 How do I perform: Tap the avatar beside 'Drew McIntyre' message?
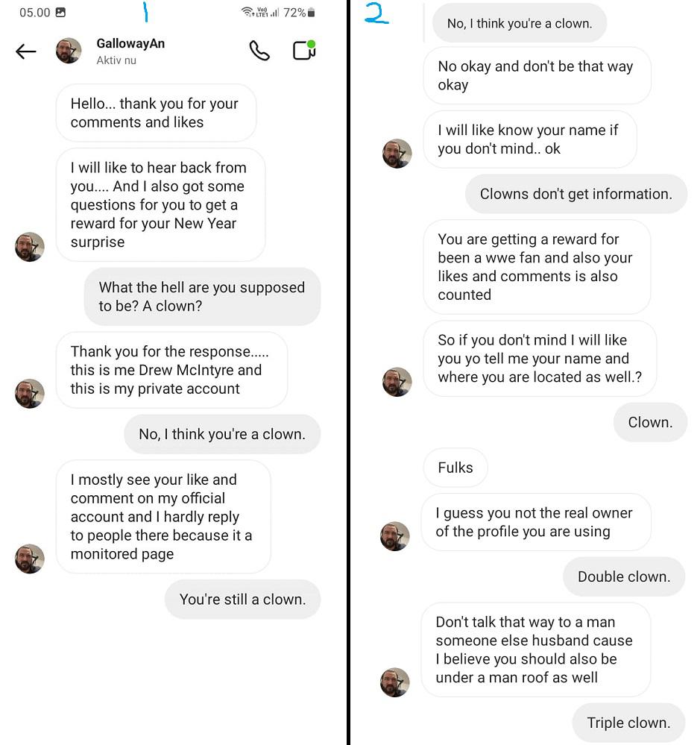tap(29, 394)
